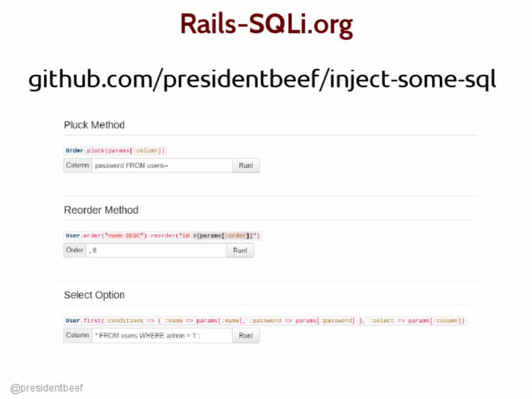Screen dimensions: 532x399
Task: Click the Reorder Method heading
Action: coord(101,210)
